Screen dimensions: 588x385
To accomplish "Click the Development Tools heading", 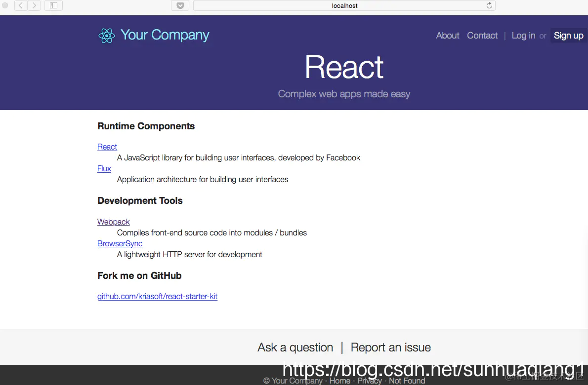I will [140, 201].
